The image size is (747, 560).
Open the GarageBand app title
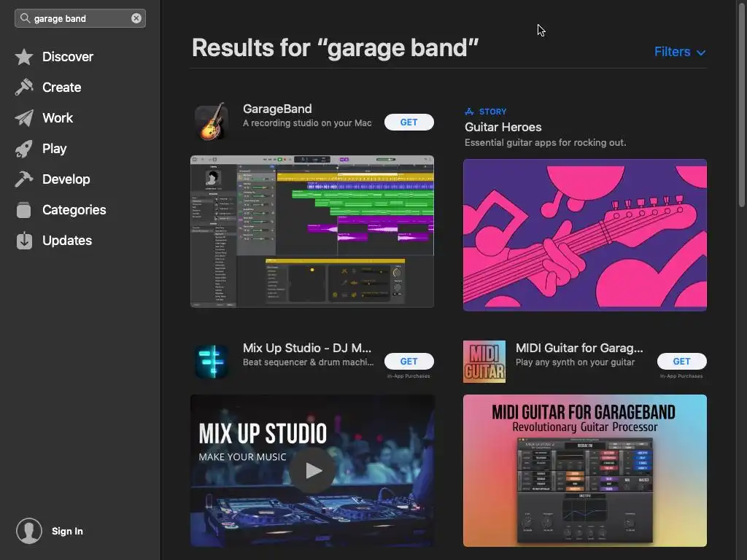277,109
